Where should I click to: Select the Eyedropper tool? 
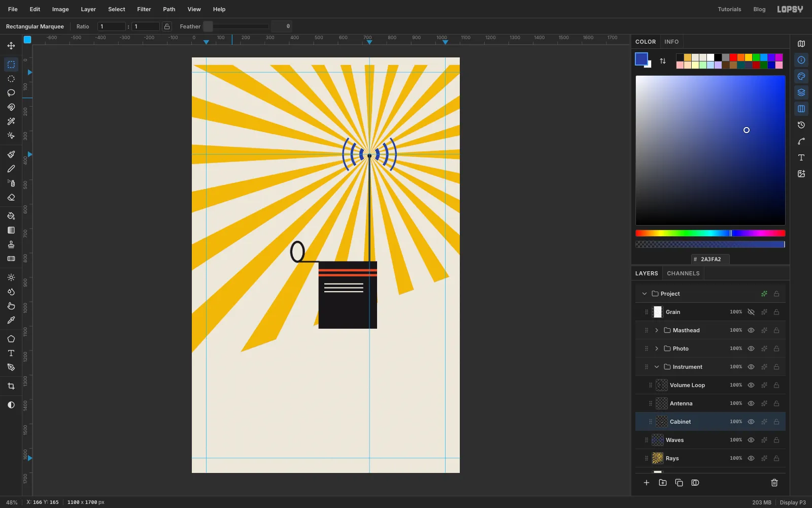point(11,320)
